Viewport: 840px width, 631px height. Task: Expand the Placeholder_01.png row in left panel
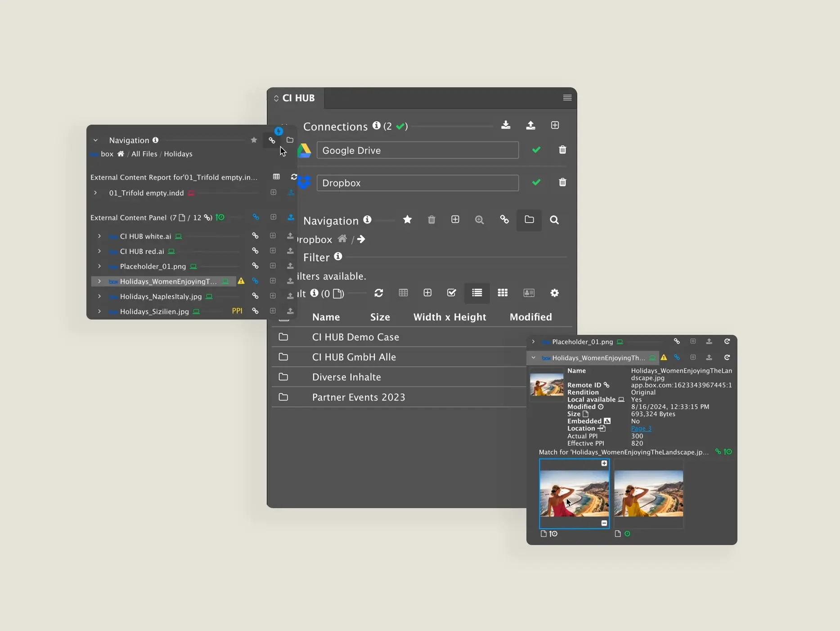tap(99, 266)
